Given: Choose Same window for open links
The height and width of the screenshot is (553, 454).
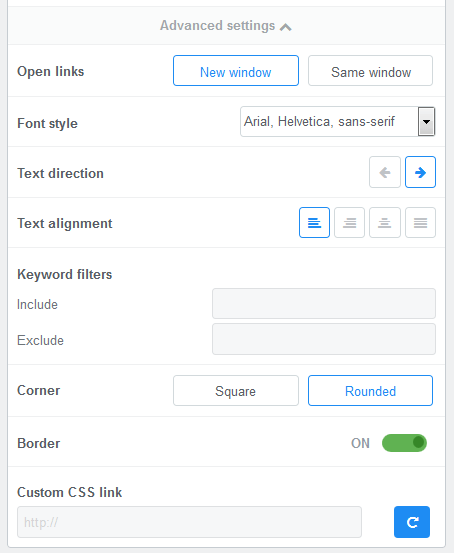Looking at the screenshot, I should [x=370, y=71].
